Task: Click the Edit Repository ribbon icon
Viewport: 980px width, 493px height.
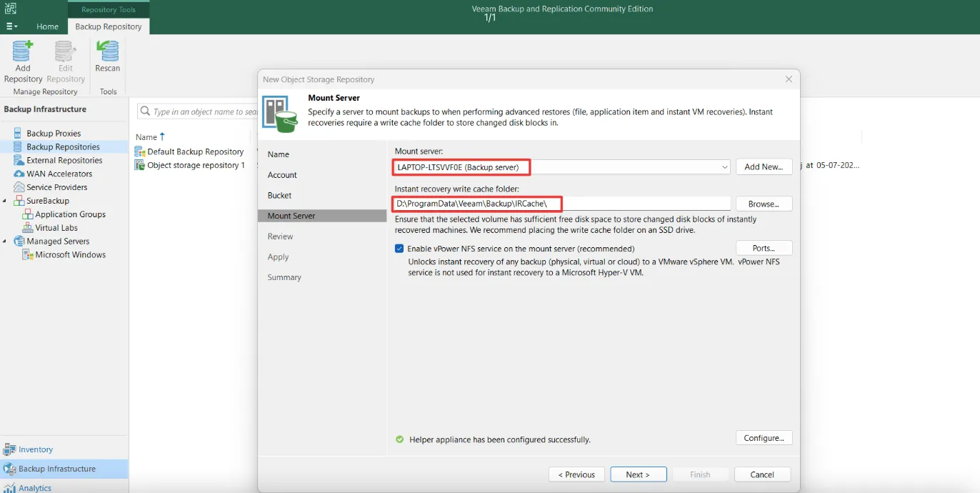Action: [x=65, y=51]
